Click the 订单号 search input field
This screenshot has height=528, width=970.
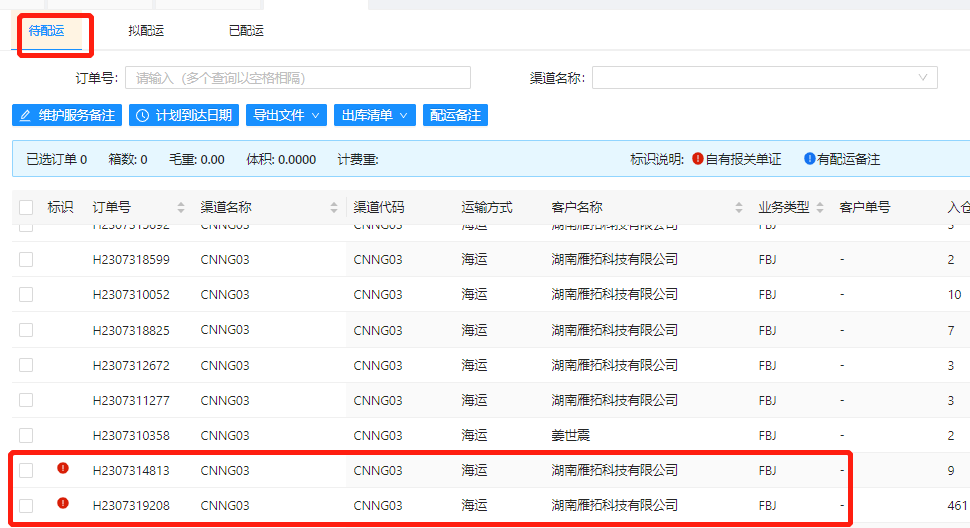(298, 78)
